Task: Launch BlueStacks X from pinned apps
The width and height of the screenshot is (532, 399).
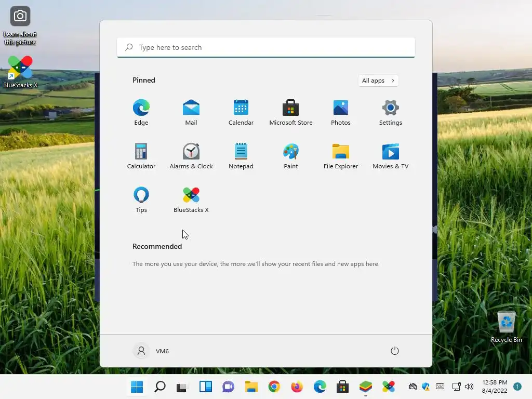Action: (x=191, y=200)
